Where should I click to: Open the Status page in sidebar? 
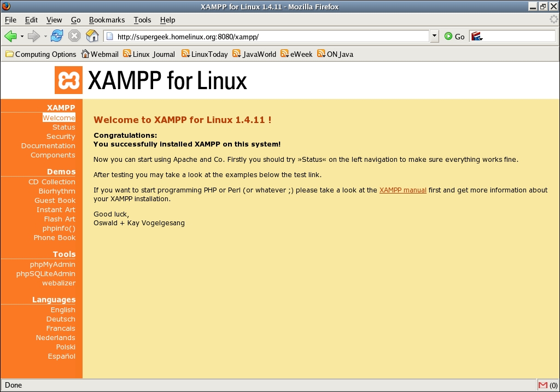pyautogui.click(x=63, y=127)
